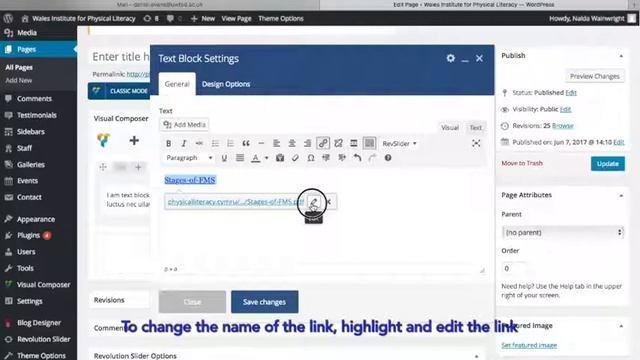Apply the text color A button
Screen dimensions: 640x360
point(256,158)
